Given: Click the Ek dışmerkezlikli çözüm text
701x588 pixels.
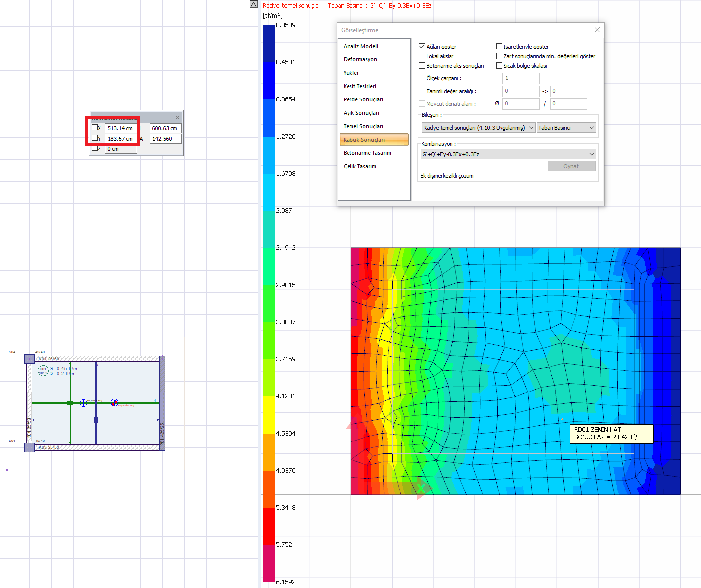Looking at the screenshot, I should (x=447, y=176).
